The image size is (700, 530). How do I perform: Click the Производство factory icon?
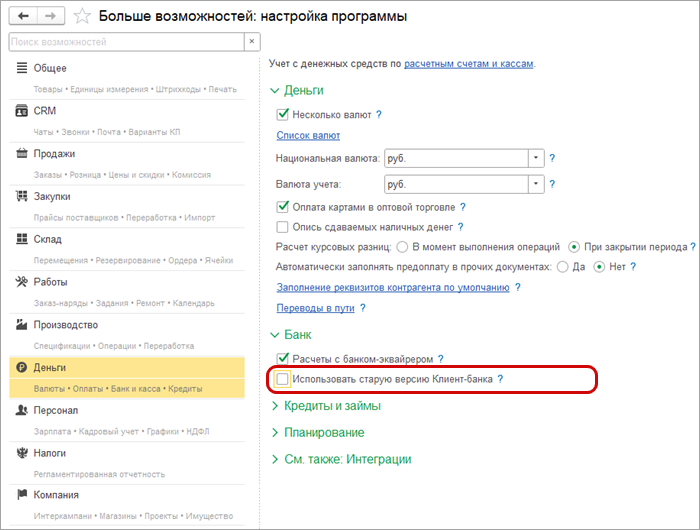pos(22,325)
